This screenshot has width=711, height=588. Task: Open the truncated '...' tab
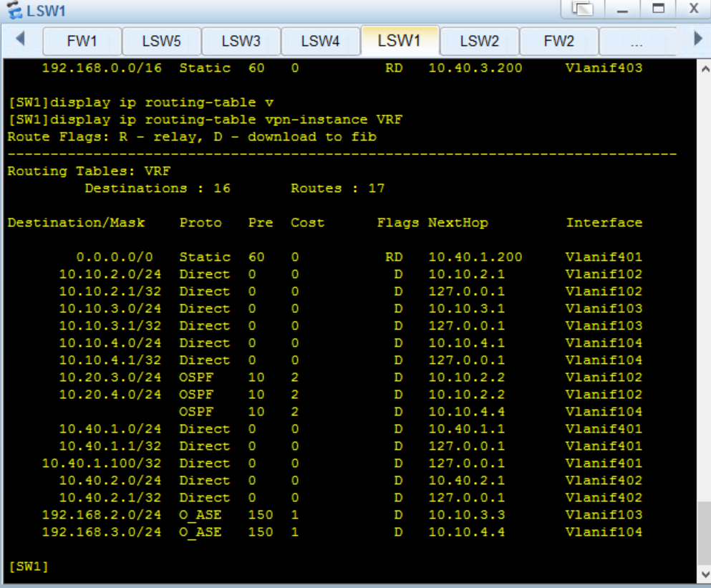(x=637, y=42)
